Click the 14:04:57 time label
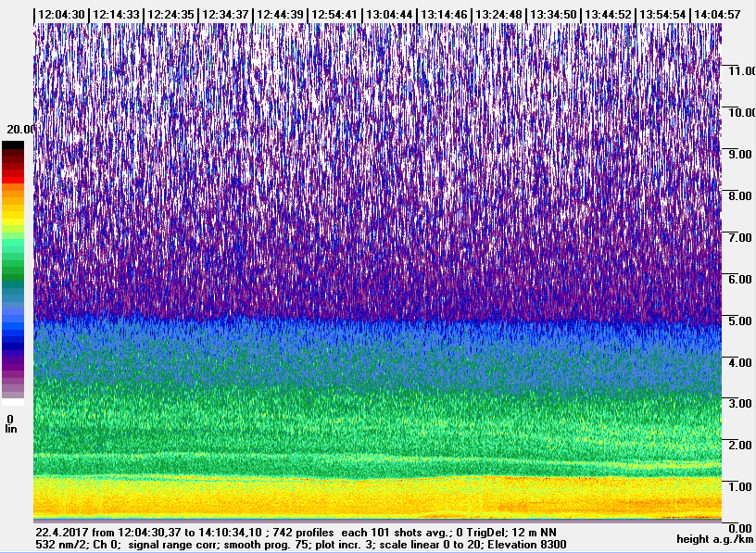The width and height of the screenshot is (756, 553). point(717,15)
